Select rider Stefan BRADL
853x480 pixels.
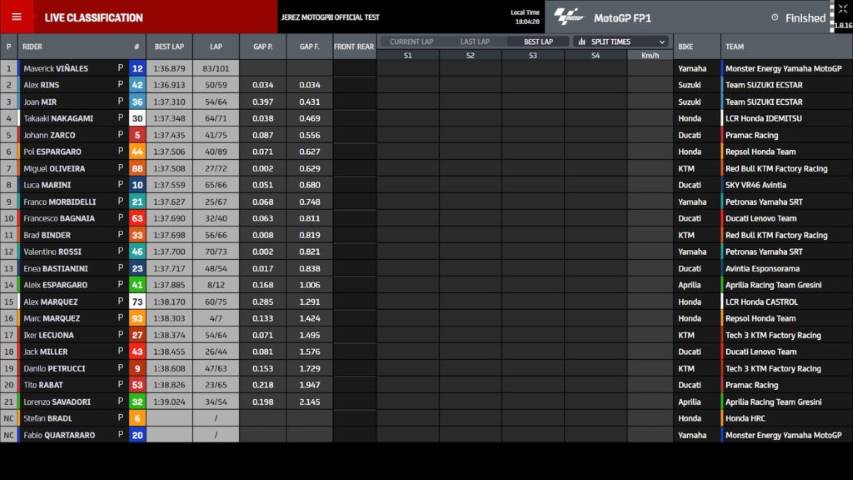point(47,419)
